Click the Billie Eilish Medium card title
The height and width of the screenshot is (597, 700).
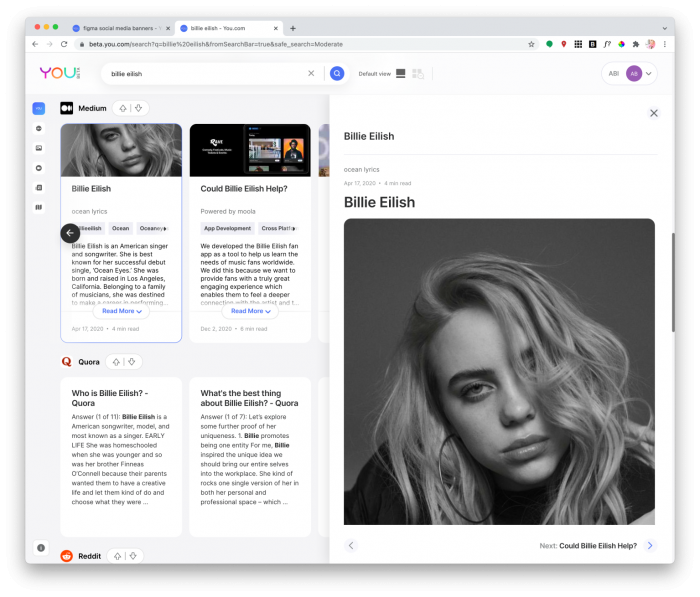(x=91, y=188)
